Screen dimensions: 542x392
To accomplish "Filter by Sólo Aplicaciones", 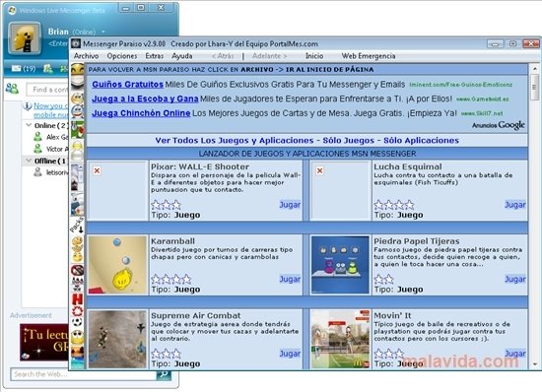I will pyautogui.click(x=421, y=141).
